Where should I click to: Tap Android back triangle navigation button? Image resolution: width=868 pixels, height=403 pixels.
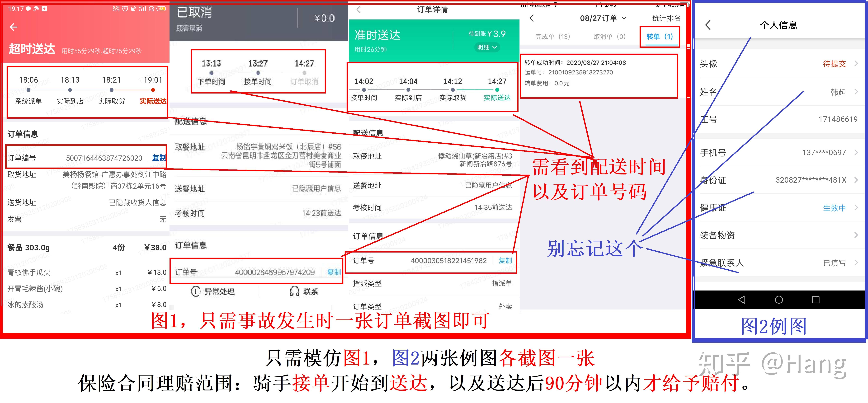tap(742, 300)
